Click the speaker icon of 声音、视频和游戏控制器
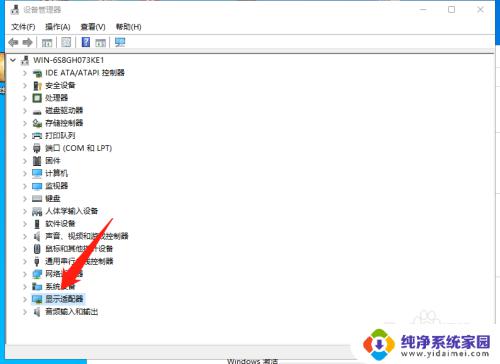Viewport: 500px width, 364px height. [37, 236]
